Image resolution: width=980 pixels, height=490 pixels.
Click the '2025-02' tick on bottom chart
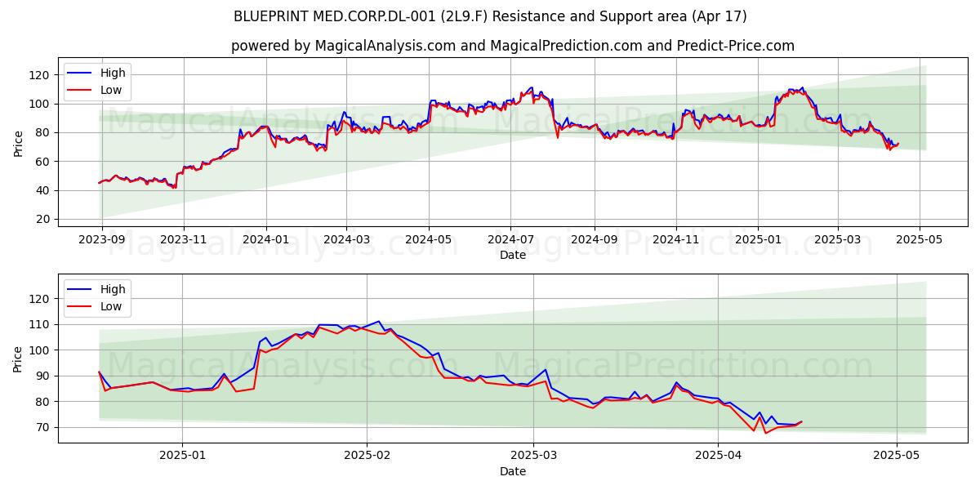(x=367, y=456)
